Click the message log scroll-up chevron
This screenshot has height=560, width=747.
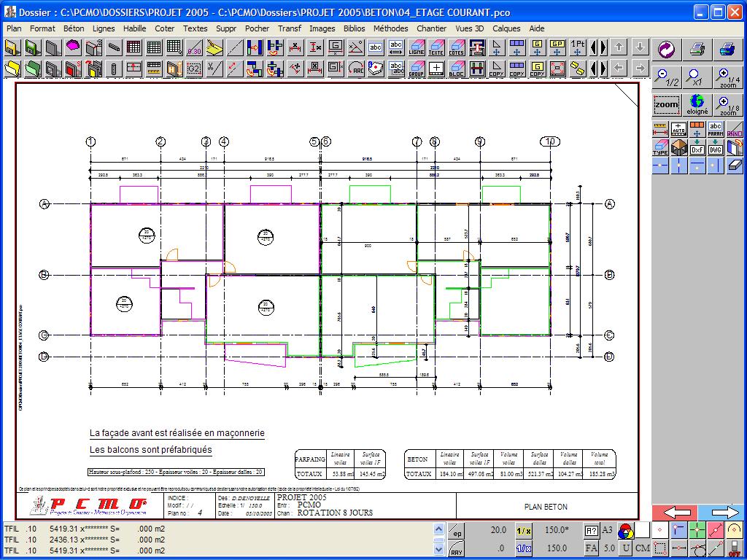(439, 529)
